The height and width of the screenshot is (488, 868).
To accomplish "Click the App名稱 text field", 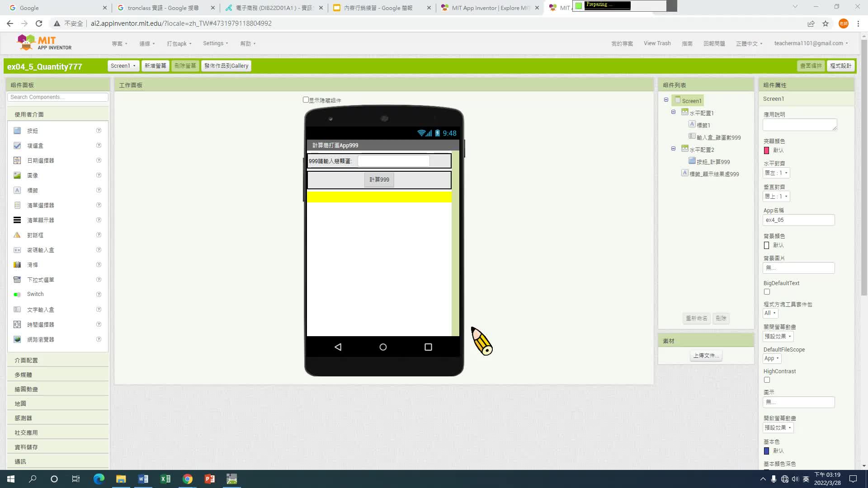I will coord(798,220).
